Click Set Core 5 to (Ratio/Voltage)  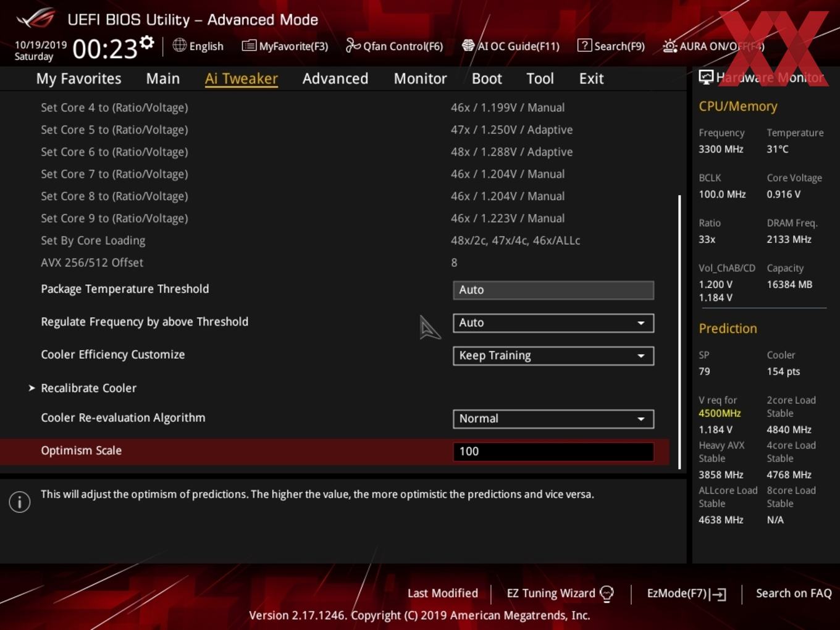coord(114,130)
